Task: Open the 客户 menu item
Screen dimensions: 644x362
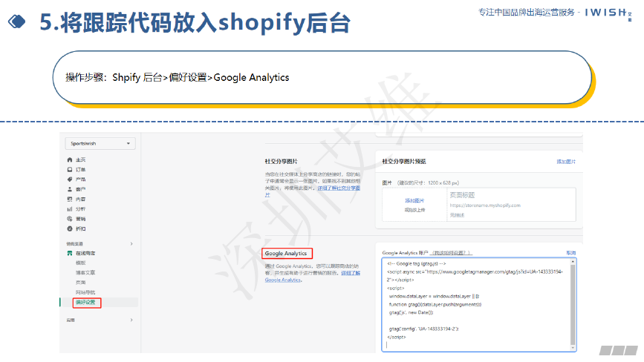Action: pos(80,189)
